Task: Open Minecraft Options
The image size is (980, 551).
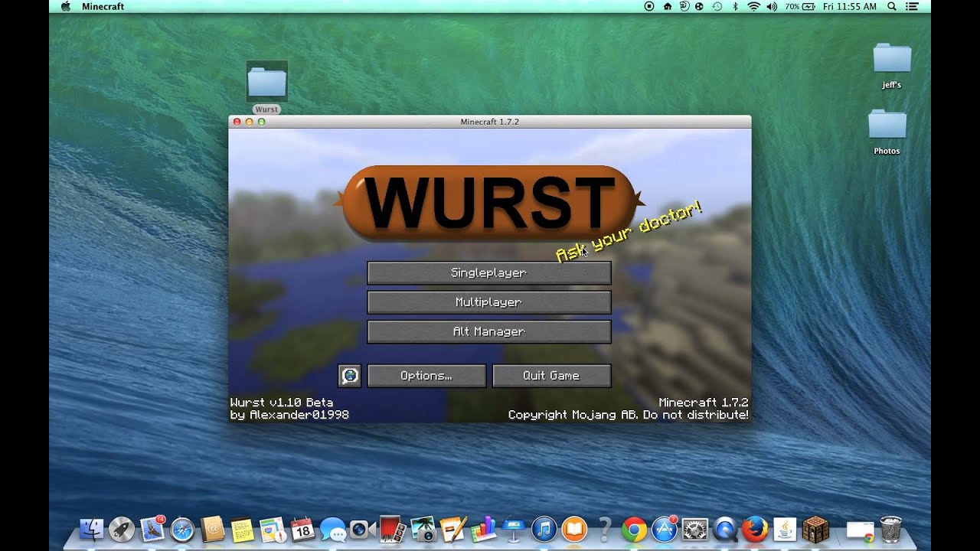Action: (426, 376)
